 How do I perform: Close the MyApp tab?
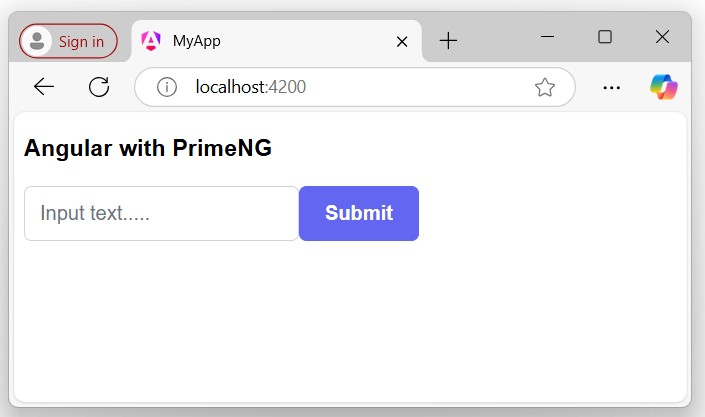tap(402, 41)
